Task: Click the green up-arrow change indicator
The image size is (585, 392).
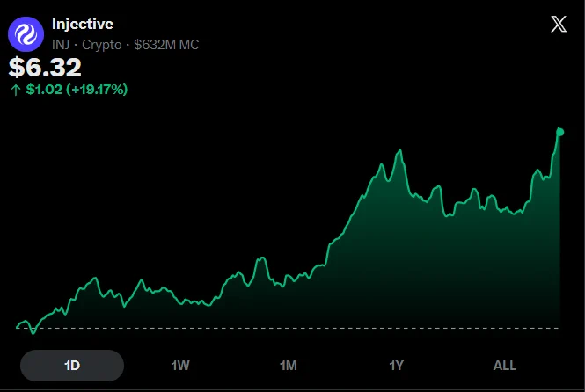Action: (16, 90)
